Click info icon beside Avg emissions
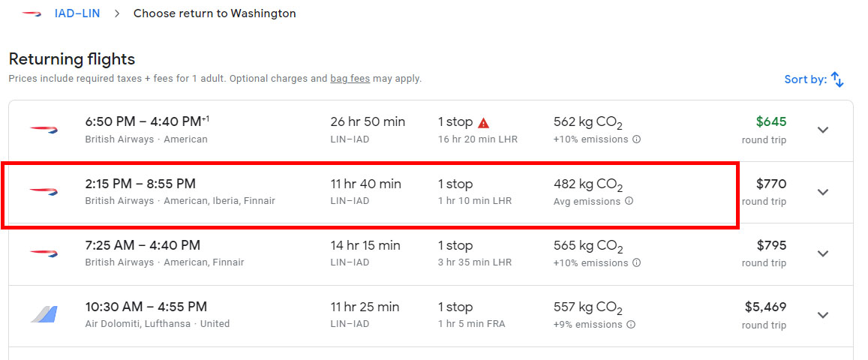868x360 pixels. (629, 201)
